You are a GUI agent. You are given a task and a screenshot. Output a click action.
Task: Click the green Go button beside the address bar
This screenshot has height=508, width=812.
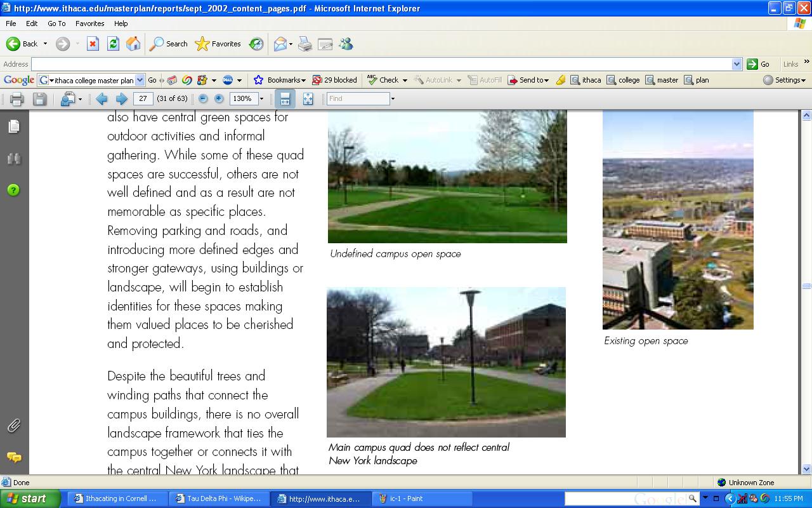(x=759, y=64)
